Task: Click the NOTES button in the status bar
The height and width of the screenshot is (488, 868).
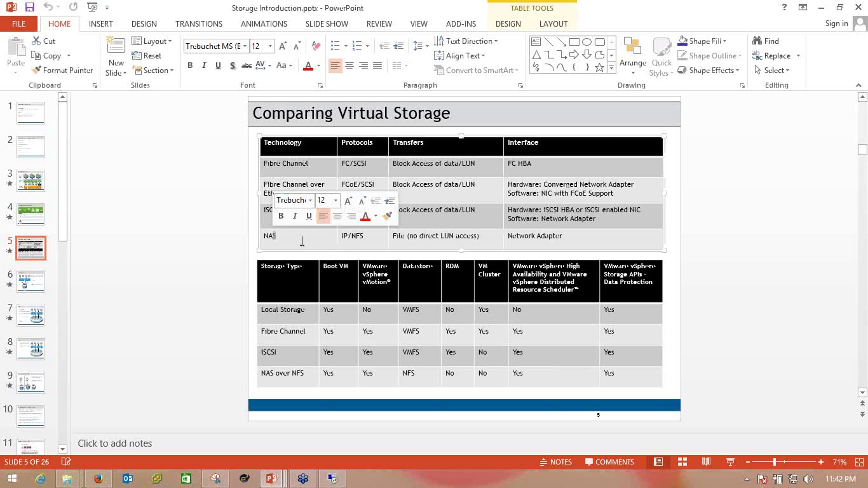Action: pos(556,462)
